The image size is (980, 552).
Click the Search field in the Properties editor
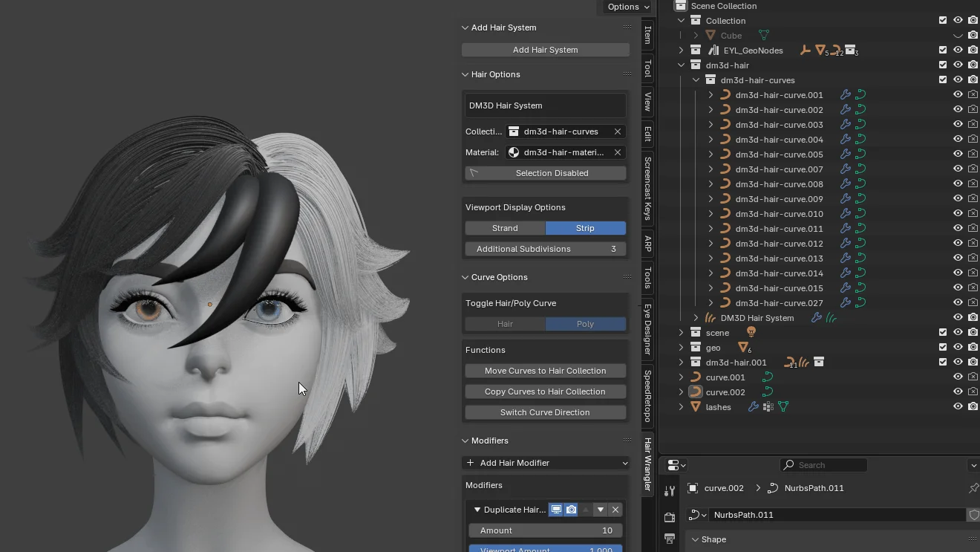point(823,464)
